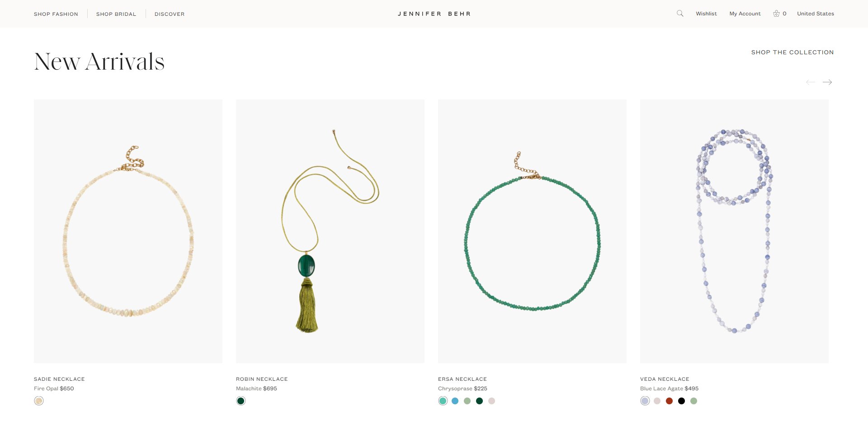Screen dimensions: 868x431
Task: Open the Discover menu
Action: [x=170, y=14]
